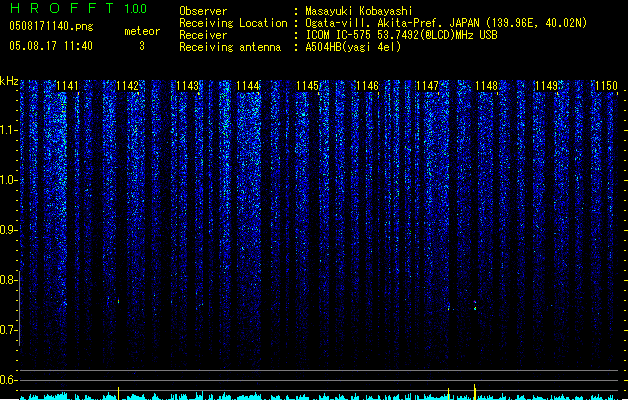Click the 1147 time marker
Screen dimensions: 629x400
(428, 86)
